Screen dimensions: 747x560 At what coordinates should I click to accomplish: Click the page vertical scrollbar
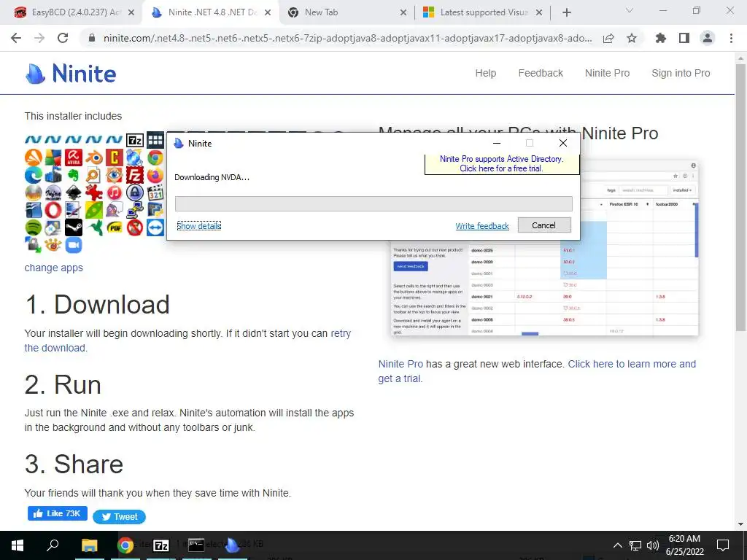741,197
